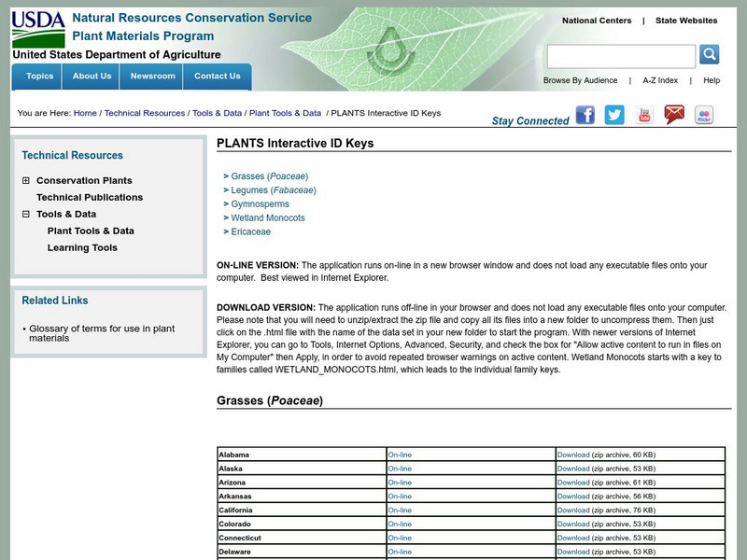Open the Newsroom tab
Image resolution: width=747 pixels, height=560 pixels.
coord(151,77)
